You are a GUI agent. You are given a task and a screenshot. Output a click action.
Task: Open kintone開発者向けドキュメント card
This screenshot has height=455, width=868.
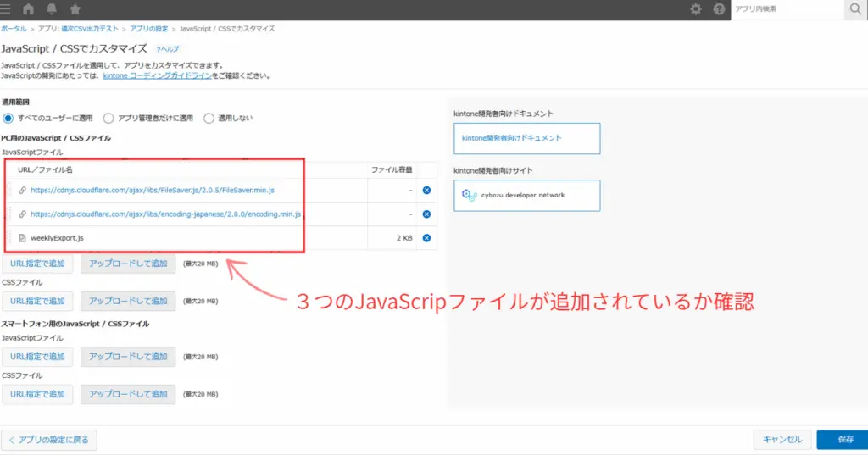point(526,138)
